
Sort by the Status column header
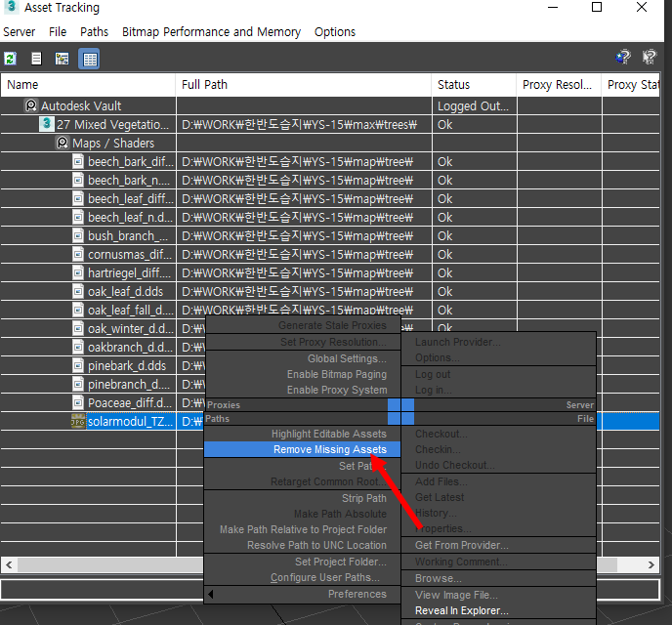coord(474,84)
